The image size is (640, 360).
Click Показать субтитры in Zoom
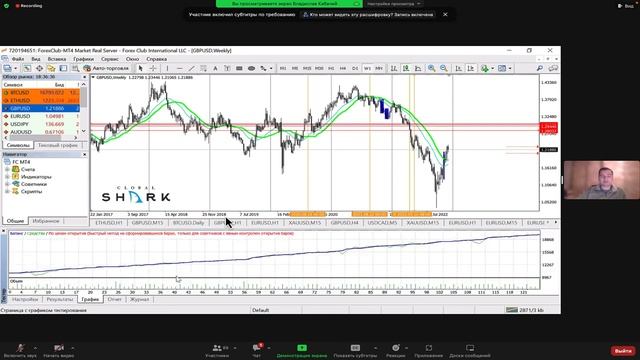[355, 351]
